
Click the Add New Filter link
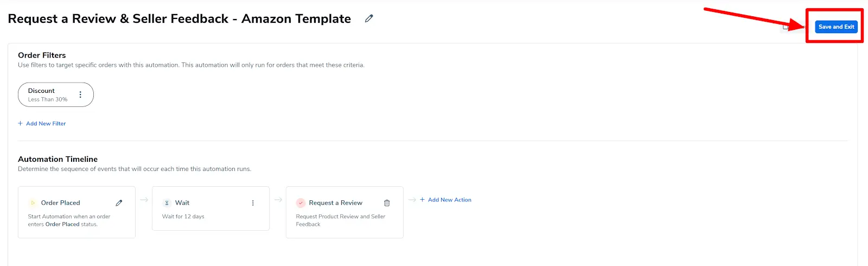click(x=42, y=124)
